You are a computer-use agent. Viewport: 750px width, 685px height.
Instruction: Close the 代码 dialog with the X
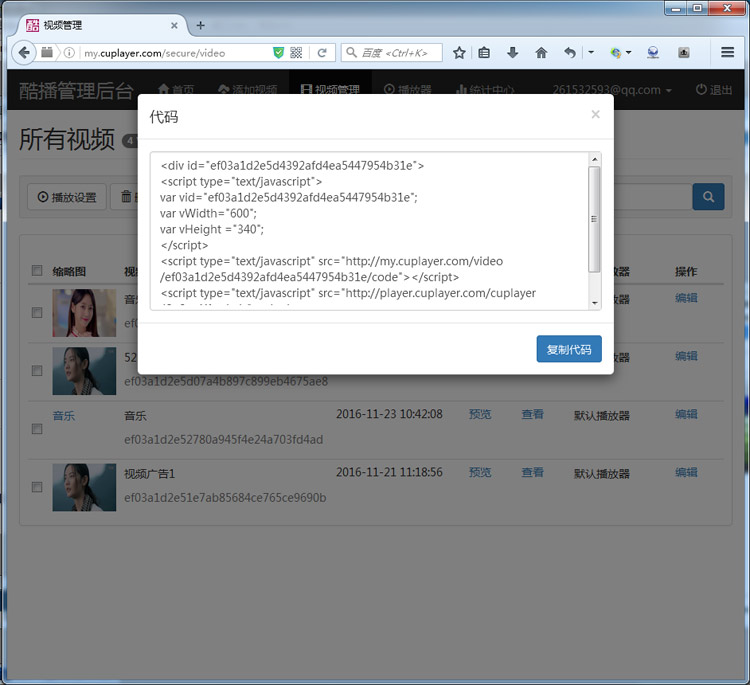[595, 115]
